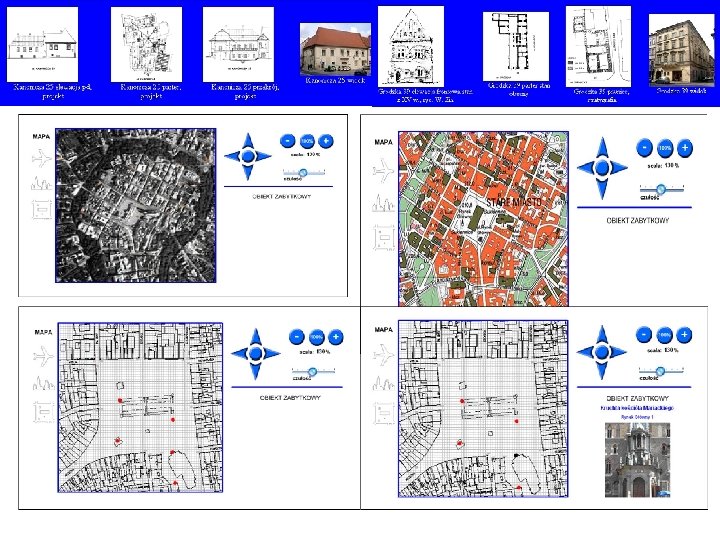Pan up with compass arrow in aerial photo panel

248,141
